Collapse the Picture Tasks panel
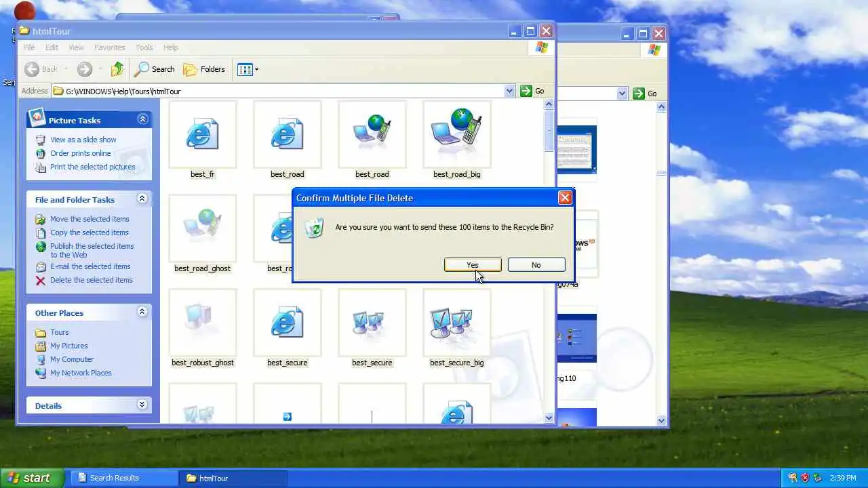The height and width of the screenshot is (488, 868). coord(142,119)
